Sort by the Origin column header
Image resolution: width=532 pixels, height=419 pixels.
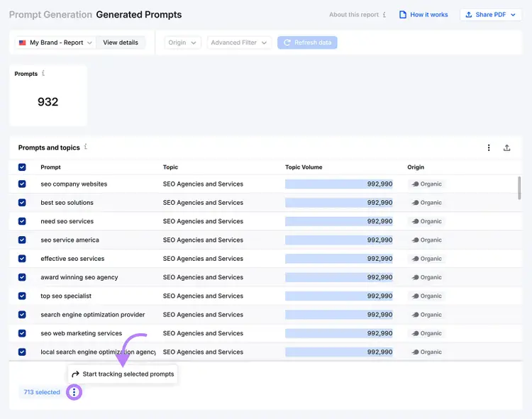(x=416, y=167)
